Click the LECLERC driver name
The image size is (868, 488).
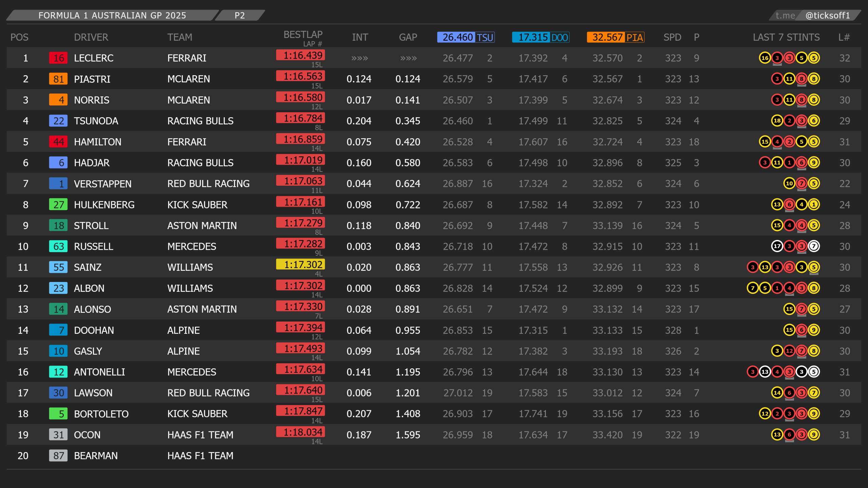(94, 58)
